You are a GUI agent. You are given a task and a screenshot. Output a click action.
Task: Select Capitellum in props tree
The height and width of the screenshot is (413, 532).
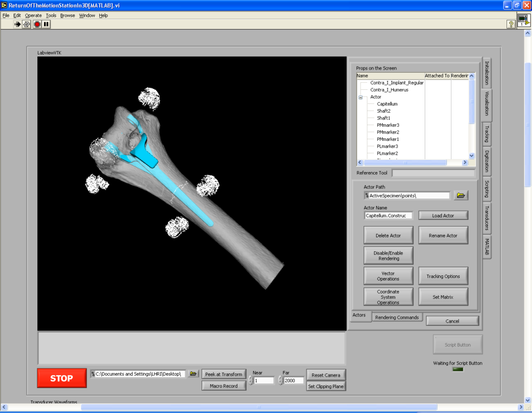[x=387, y=104]
